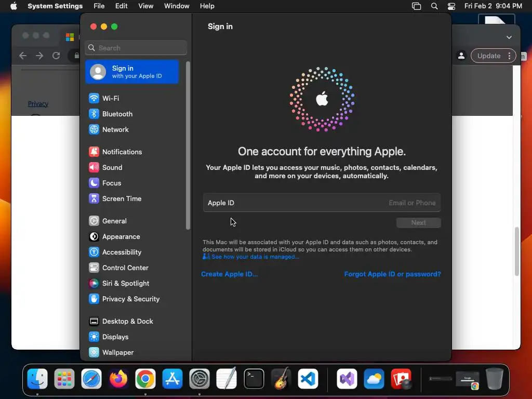The height and width of the screenshot is (399, 532).
Task: Open the Window menu
Action: point(177,6)
